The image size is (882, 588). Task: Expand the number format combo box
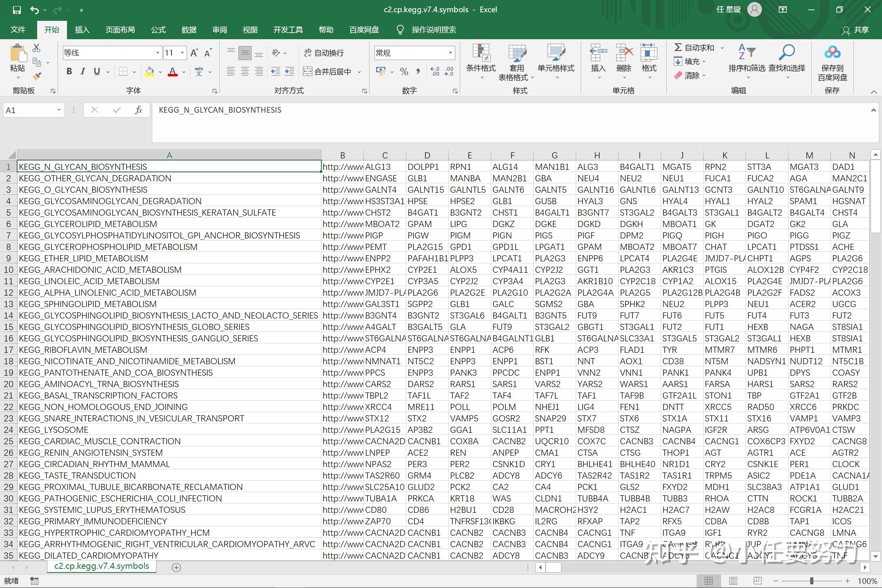(x=450, y=53)
